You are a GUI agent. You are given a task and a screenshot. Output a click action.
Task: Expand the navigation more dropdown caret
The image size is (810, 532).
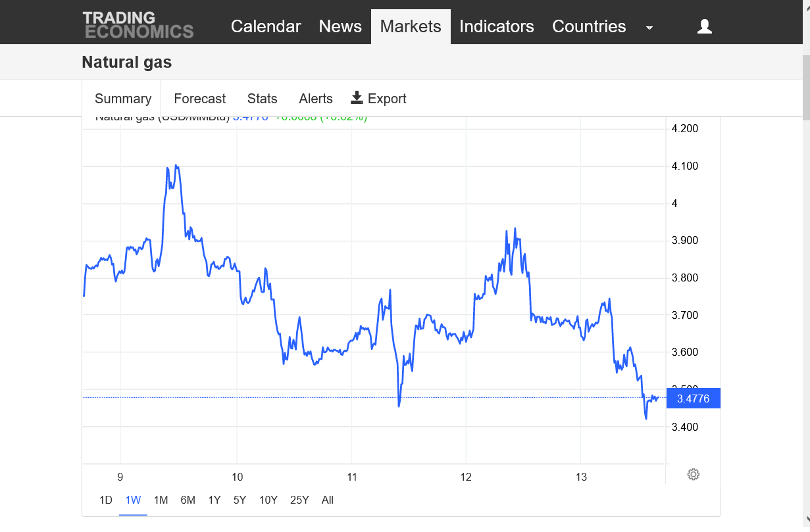click(x=649, y=28)
